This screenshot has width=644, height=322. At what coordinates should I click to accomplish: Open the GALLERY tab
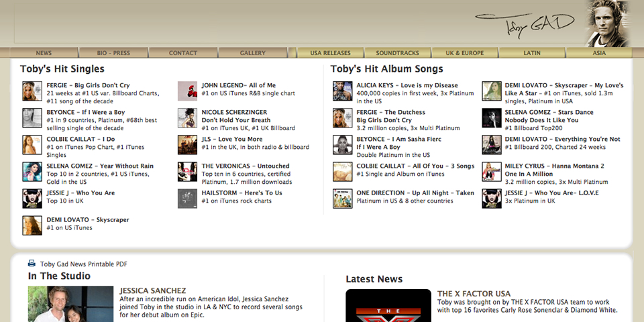click(x=253, y=52)
